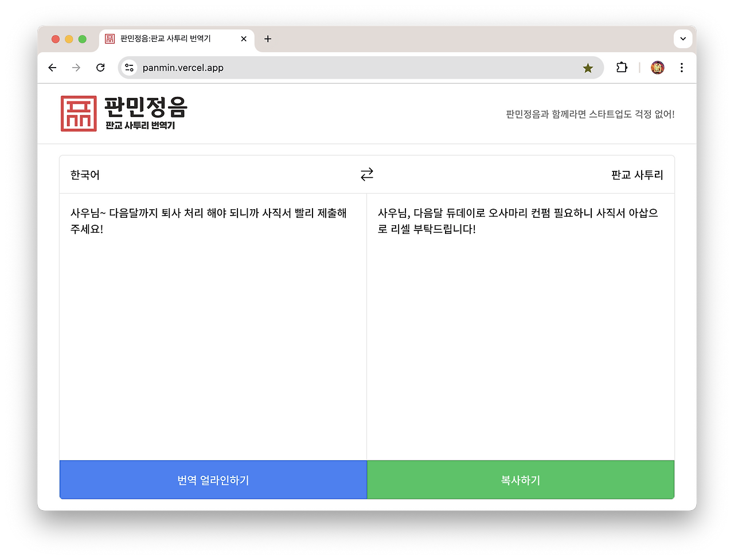This screenshot has height=560, width=734.
Task: Open site information icon in address bar
Action: (130, 68)
